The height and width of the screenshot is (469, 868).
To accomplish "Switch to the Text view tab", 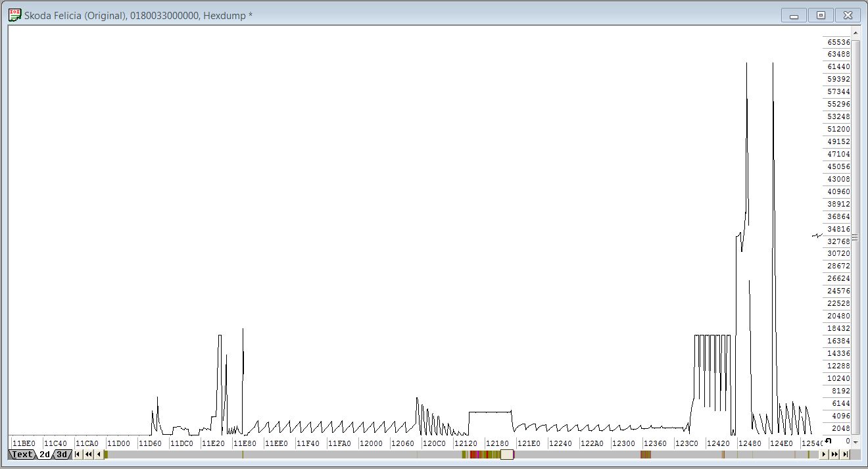I will tap(22, 455).
